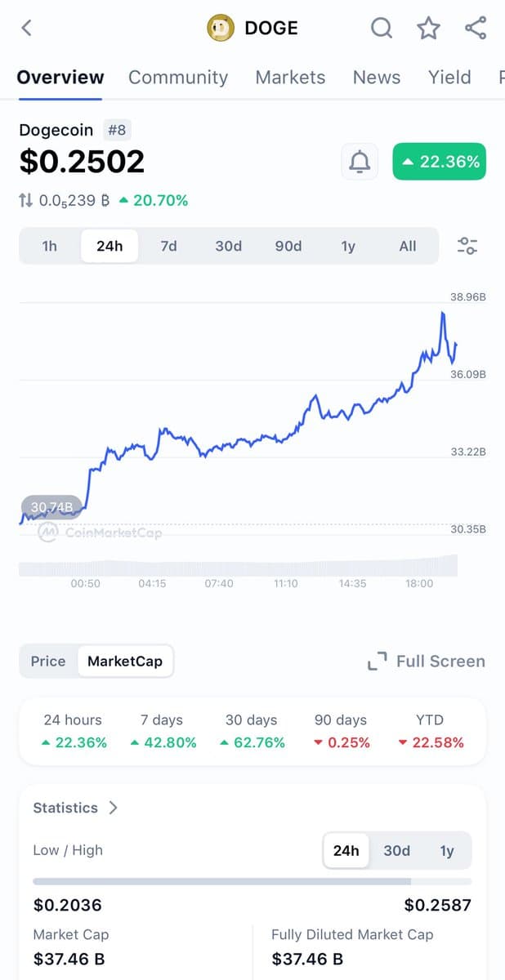The image size is (505, 980).
Task: Set a price alert with bell icon
Action: point(360,162)
